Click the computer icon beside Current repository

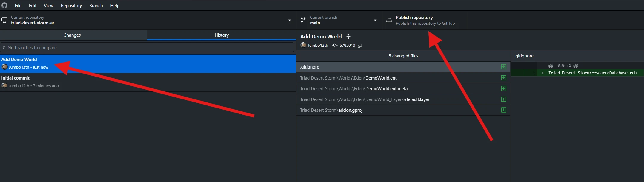[x=4, y=20]
